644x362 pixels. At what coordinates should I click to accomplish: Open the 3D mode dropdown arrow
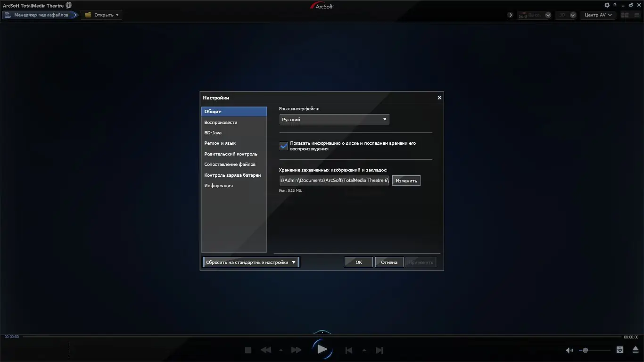point(573,15)
